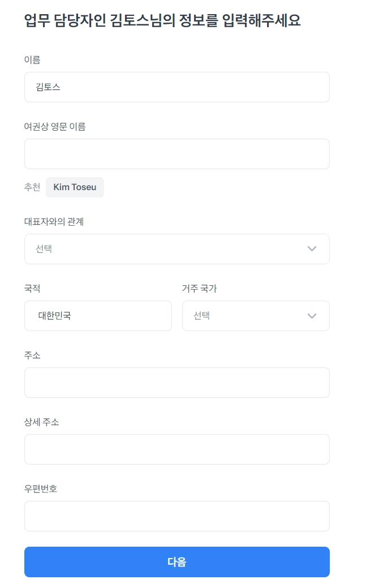Select the 국적 field showing 대한민국

[x=98, y=316]
